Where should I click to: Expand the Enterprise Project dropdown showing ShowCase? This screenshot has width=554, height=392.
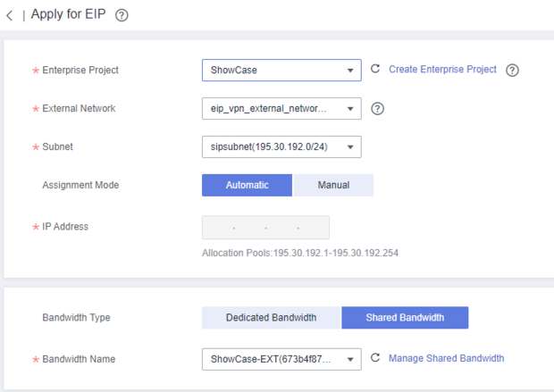click(281, 71)
